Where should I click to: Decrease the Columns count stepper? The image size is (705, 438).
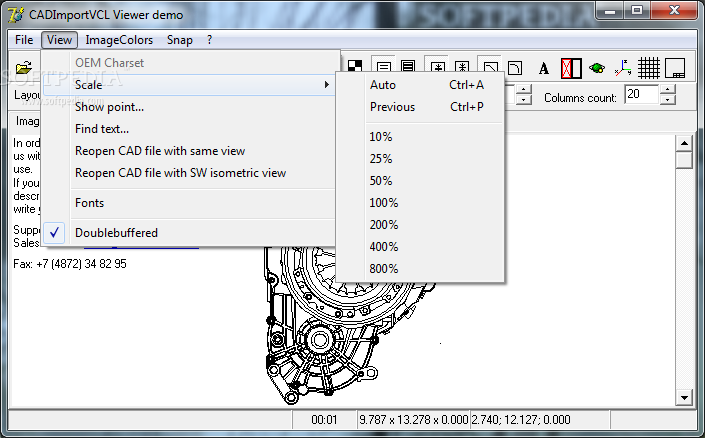coord(668,100)
